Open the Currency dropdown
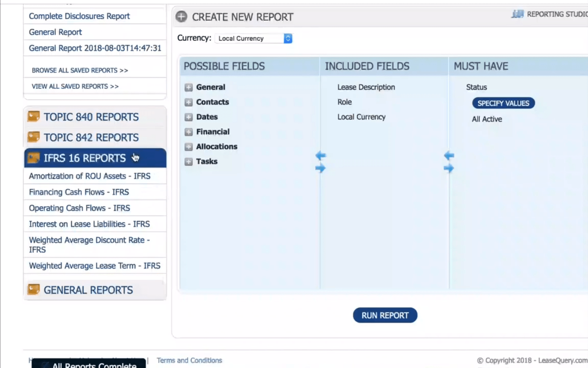 point(254,38)
